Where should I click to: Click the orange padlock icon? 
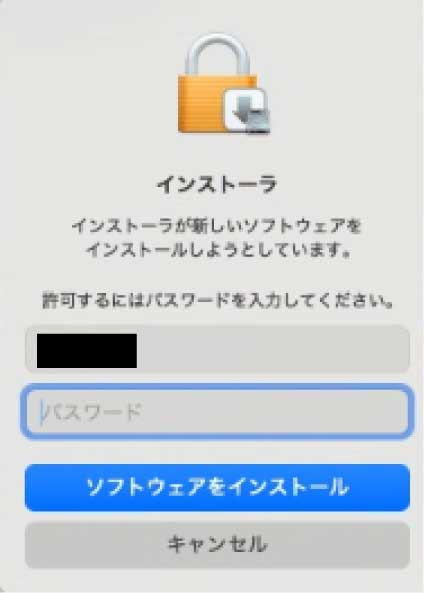(224, 84)
